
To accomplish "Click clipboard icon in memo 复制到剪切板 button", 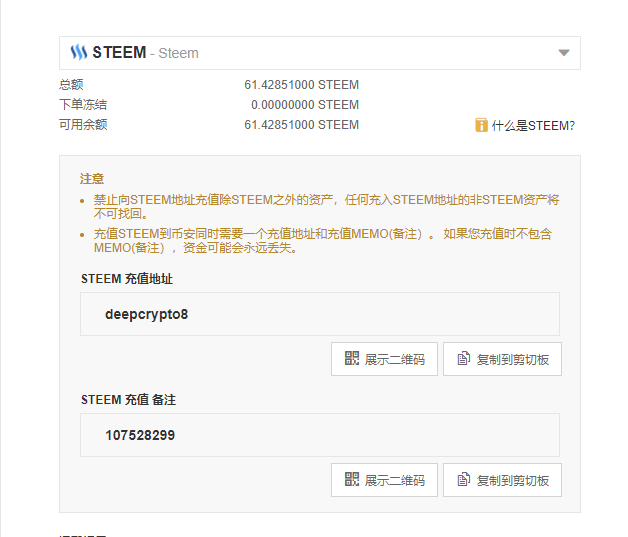I will [463, 479].
